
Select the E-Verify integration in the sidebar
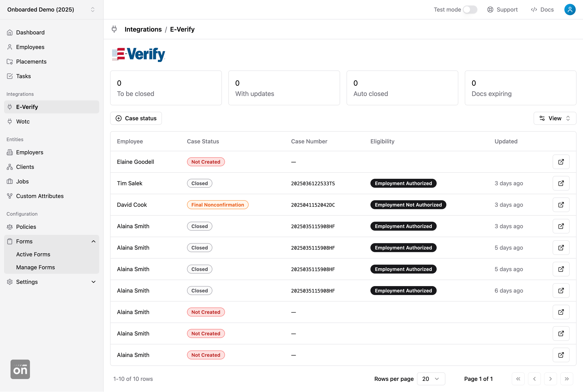51,107
